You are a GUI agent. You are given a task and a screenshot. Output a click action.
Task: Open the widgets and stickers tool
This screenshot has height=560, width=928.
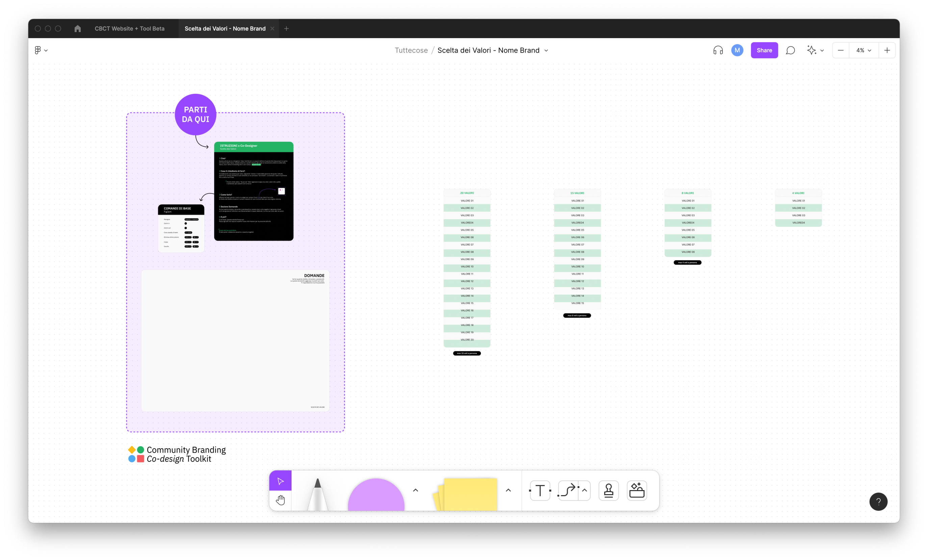[x=637, y=490]
